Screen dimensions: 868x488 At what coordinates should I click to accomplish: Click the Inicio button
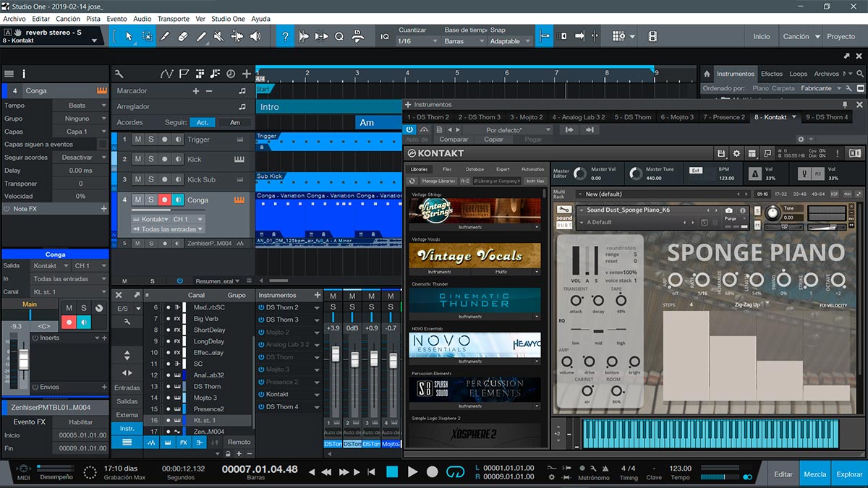(762, 36)
